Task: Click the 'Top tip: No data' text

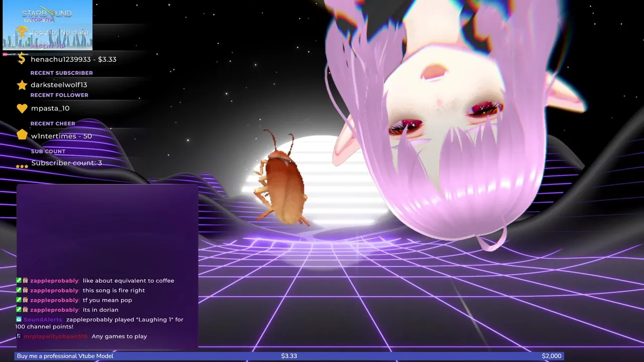Action: (x=60, y=32)
